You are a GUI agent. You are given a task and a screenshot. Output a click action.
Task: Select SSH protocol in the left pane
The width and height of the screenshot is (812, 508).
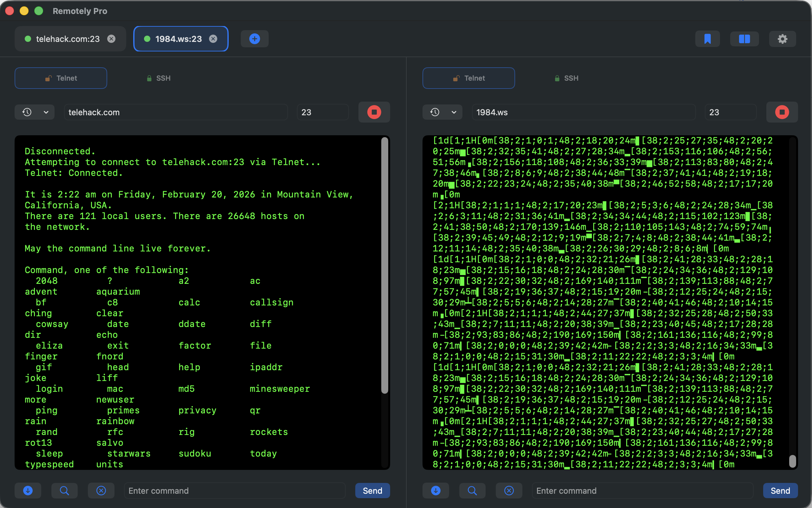[x=158, y=78]
